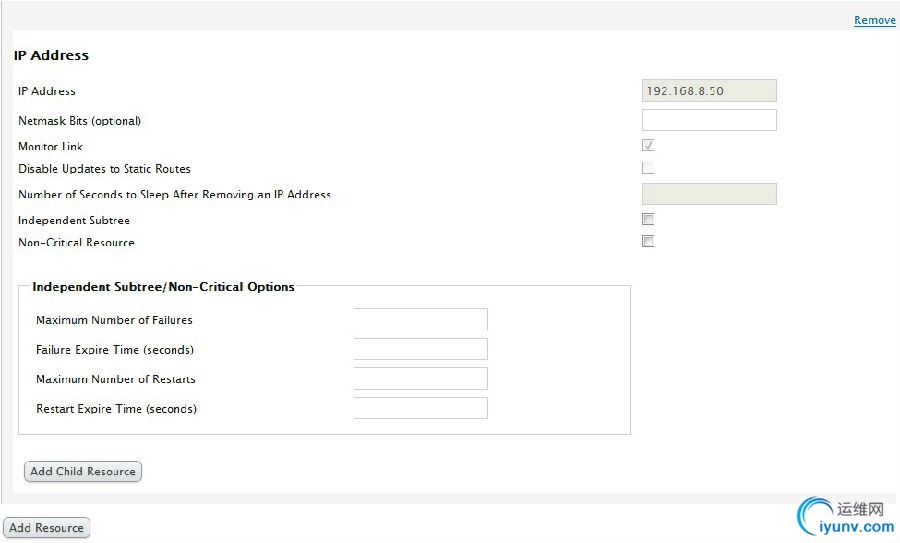This screenshot has height=543, width=900.
Task: Click the Add Resource button
Action: click(46, 528)
